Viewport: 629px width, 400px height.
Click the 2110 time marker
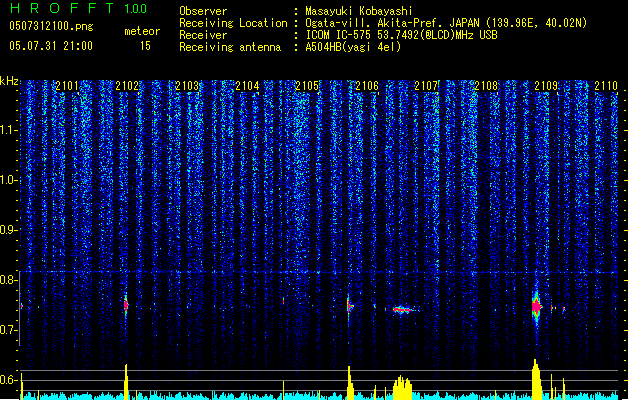(x=606, y=86)
